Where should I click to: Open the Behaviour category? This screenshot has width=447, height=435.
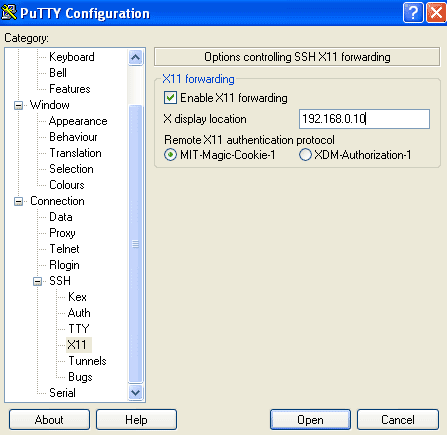(x=73, y=137)
